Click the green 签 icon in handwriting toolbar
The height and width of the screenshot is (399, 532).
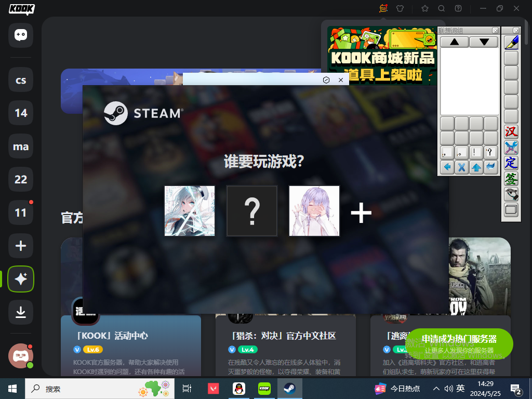tap(511, 179)
